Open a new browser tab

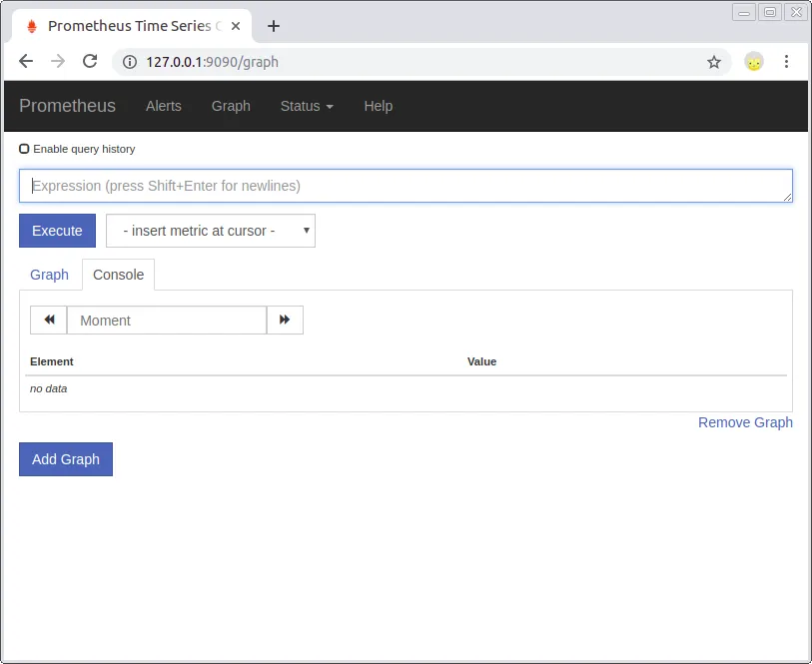[x=274, y=26]
